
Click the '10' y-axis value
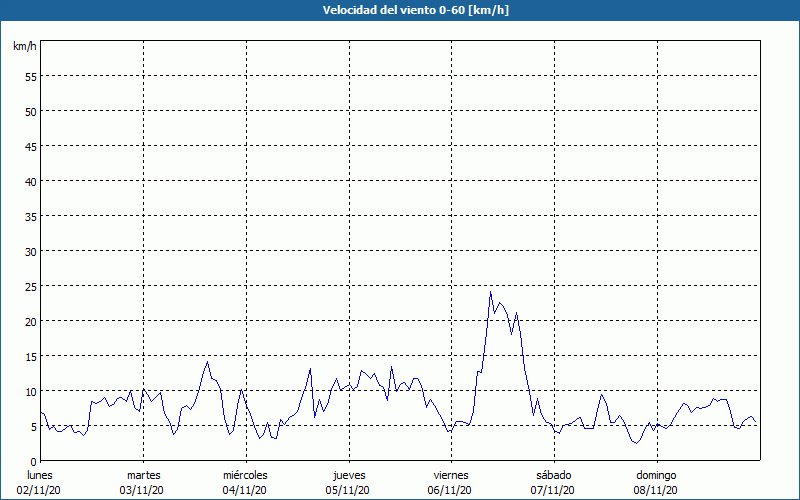point(31,391)
